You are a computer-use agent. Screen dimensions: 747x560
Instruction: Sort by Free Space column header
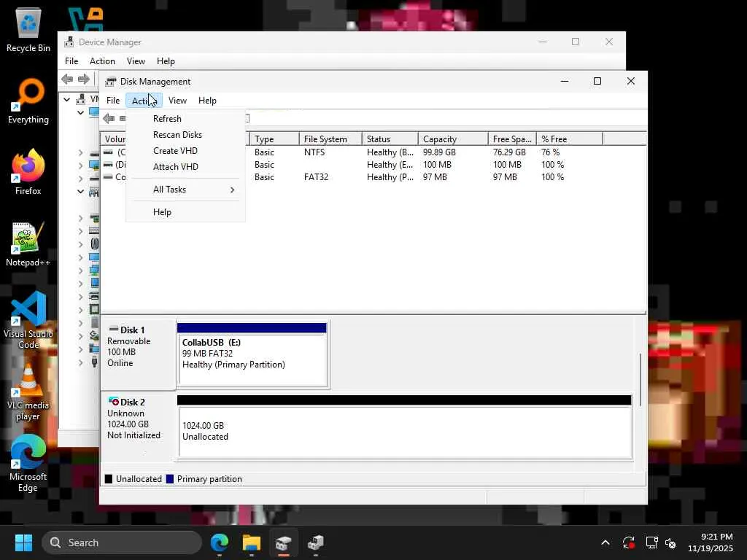pyautogui.click(x=512, y=139)
